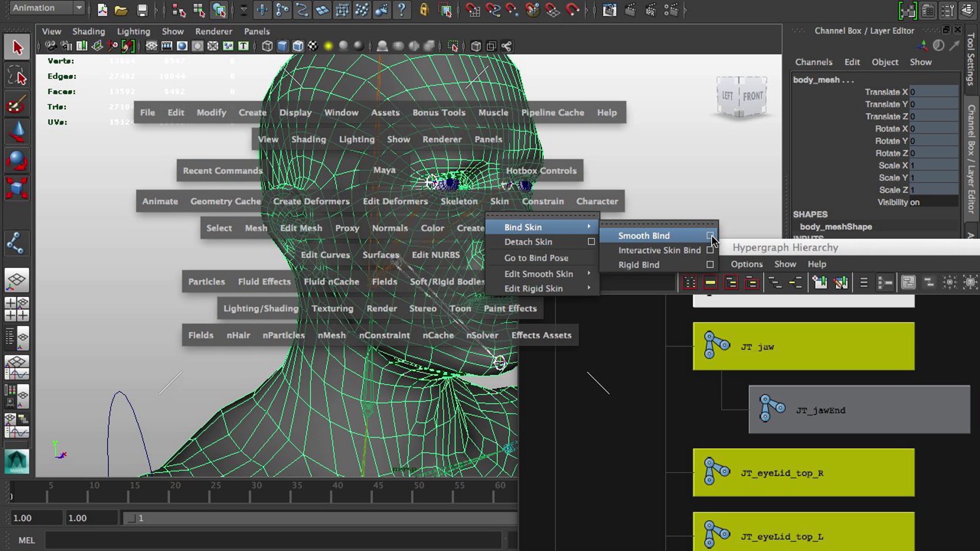Image resolution: width=980 pixels, height=551 pixels.
Task: Open Constrain menu in hotbox
Action: click(543, 201)
